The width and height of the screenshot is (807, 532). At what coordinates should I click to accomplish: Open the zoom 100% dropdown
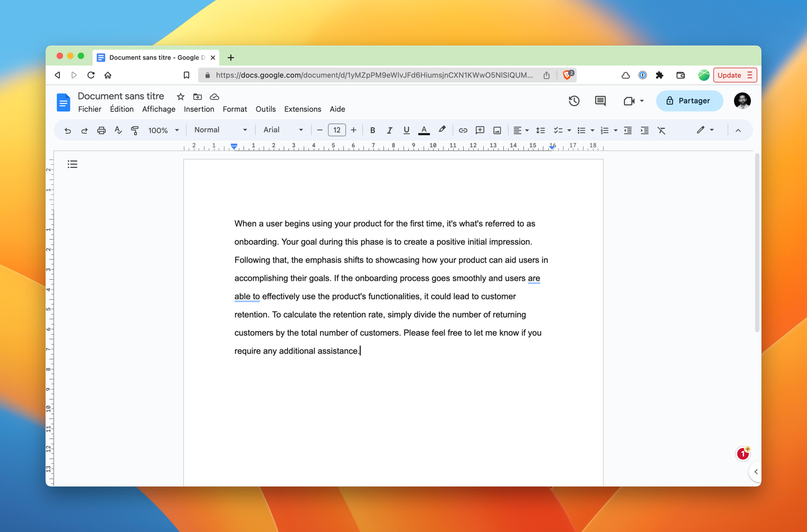[163, 130]
